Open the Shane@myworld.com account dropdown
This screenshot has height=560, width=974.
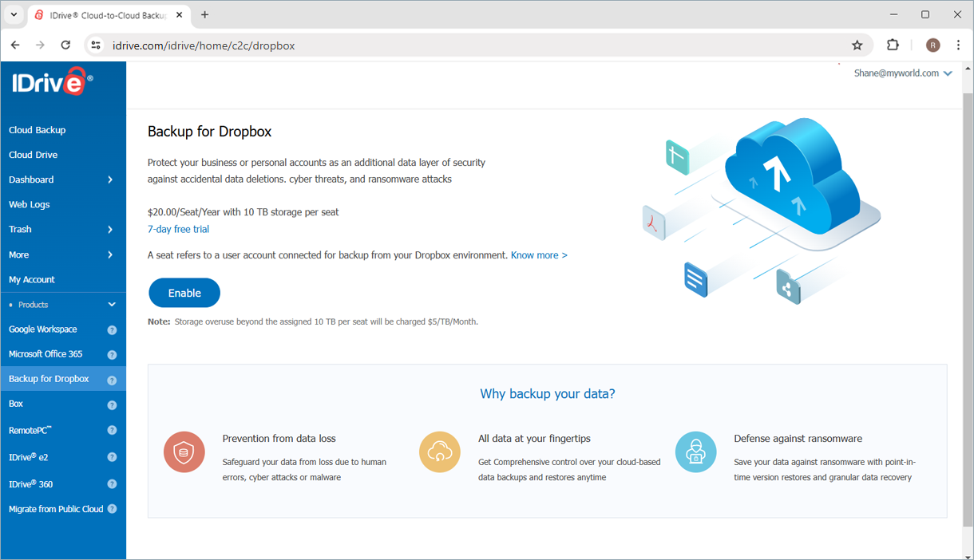903,73
